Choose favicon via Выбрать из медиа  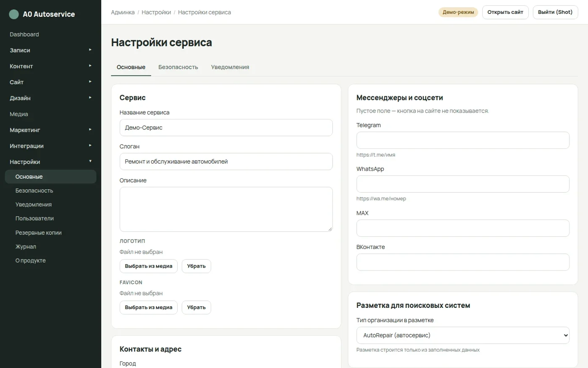149,307
